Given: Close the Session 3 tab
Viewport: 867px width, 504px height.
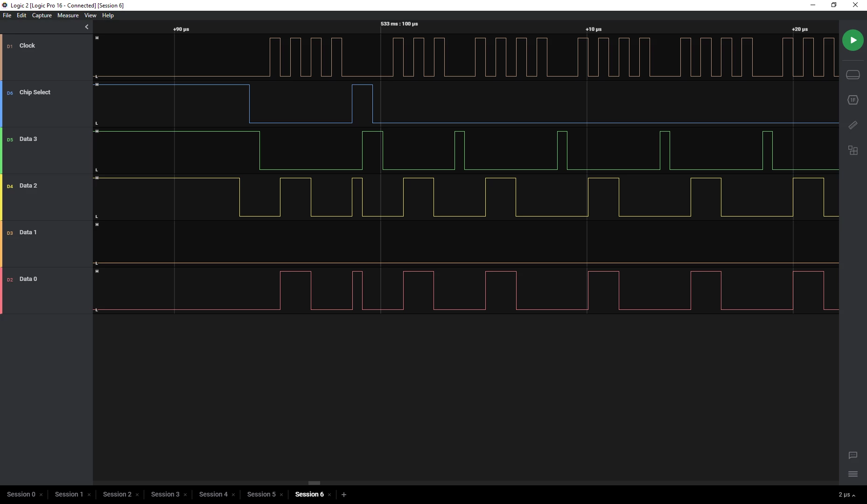Looking at the screenshot, I should point(185,495).
